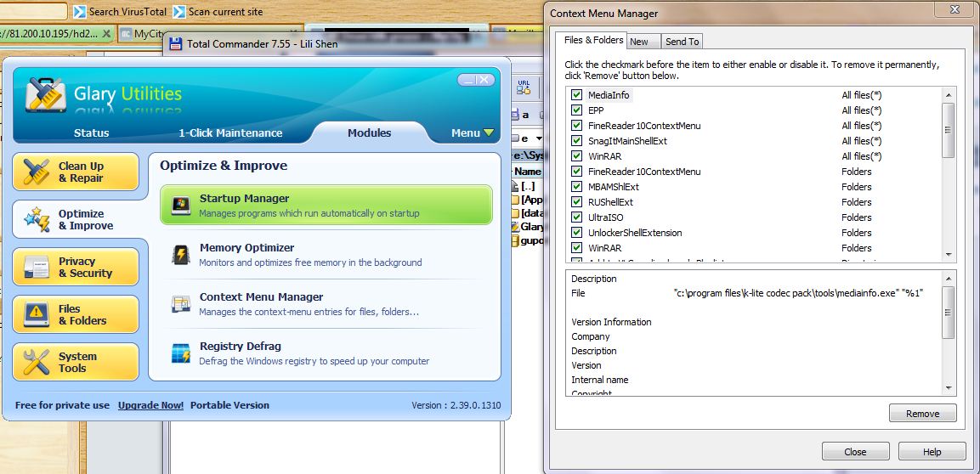Image resolution: width=980 pixels, height=474 pixels.
Task: Click the Upgrade Now! link
Action: [150, 405]
